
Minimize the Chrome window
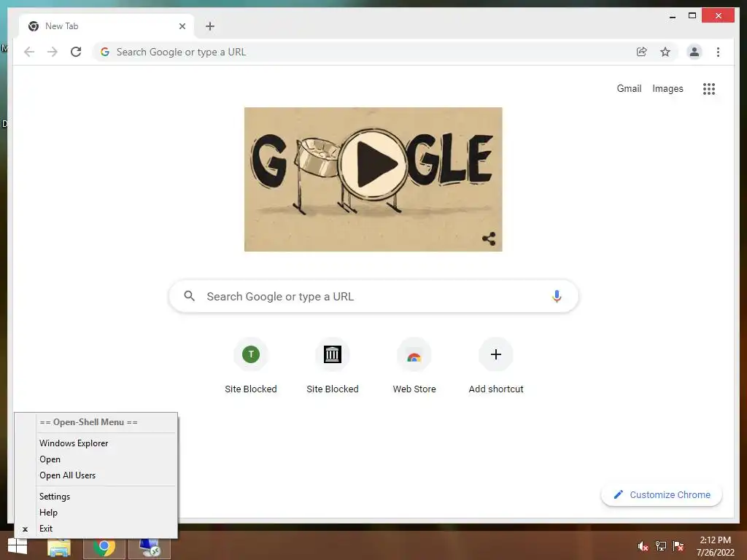tap(672, 16)
